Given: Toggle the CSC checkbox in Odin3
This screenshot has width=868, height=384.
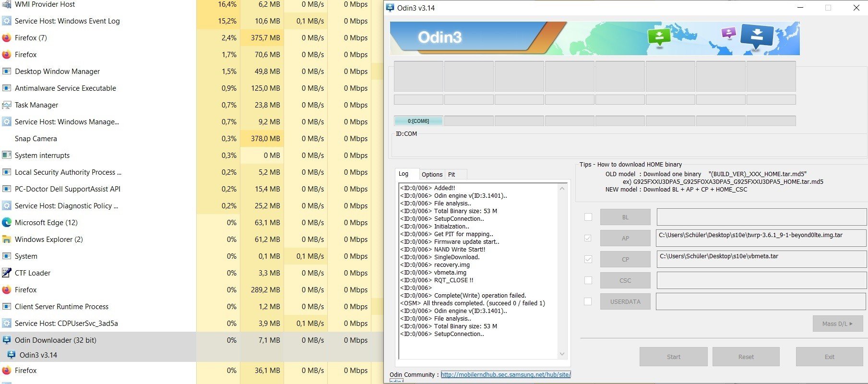Looking at the screenshot, I should [588, 280].
